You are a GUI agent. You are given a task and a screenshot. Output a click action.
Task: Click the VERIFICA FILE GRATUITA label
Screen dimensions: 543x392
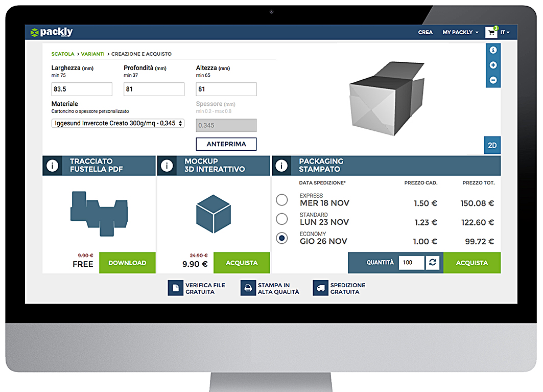point(205,288)
